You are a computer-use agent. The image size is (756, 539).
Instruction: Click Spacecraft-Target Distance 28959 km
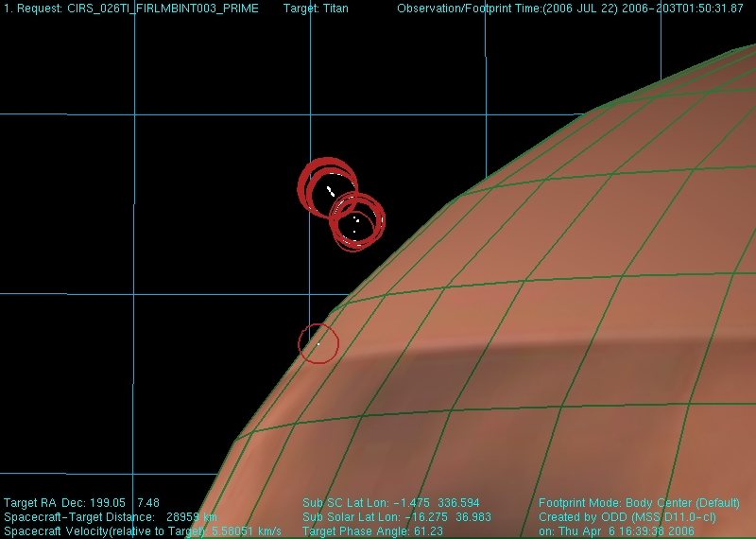[111, 517]
